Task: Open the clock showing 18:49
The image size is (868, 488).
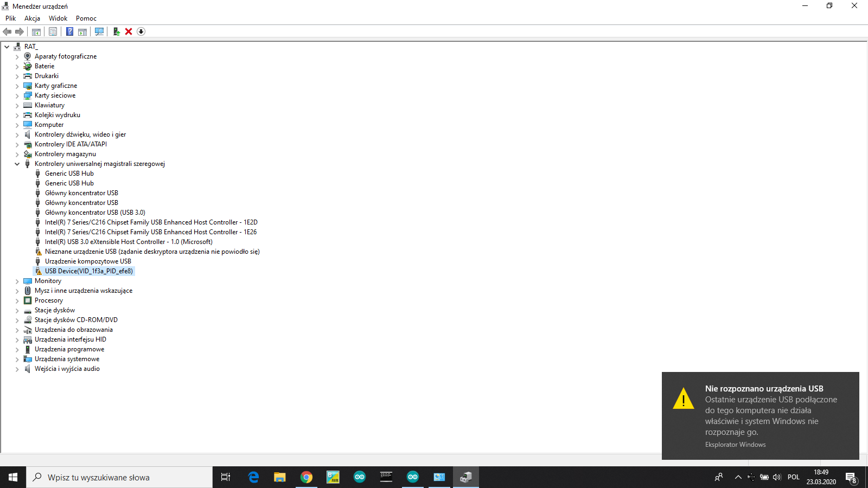Action: (x=821, y=477)
